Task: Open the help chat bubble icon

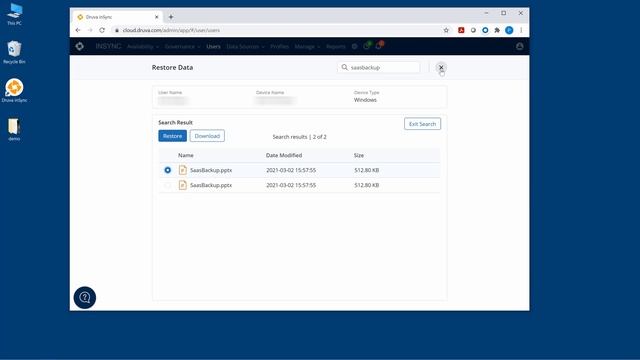Action: [x=85, y=298]
